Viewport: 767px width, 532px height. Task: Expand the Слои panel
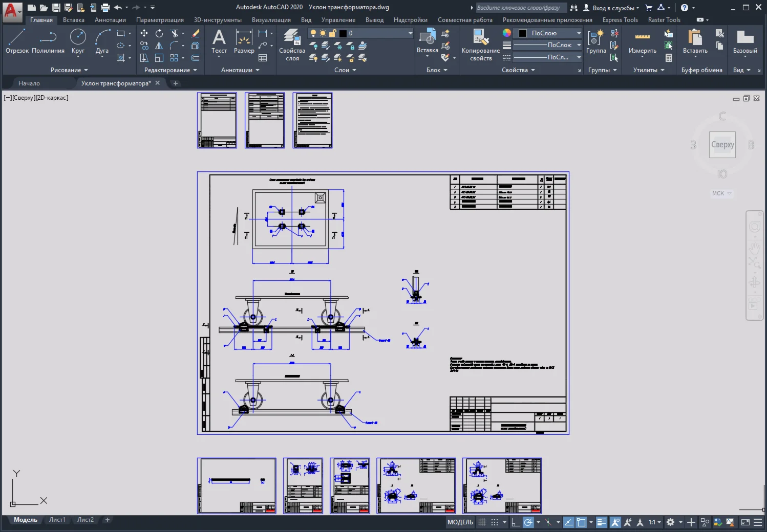point(345,70)
